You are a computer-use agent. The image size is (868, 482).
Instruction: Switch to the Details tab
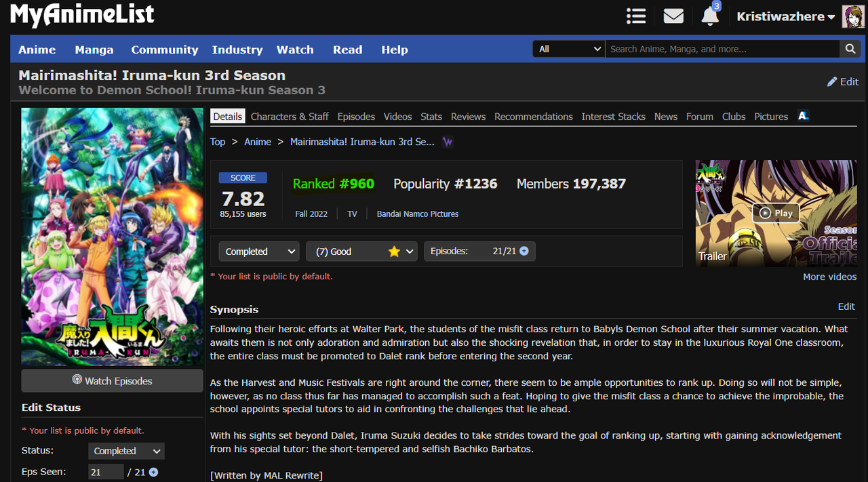coord(228,117)
